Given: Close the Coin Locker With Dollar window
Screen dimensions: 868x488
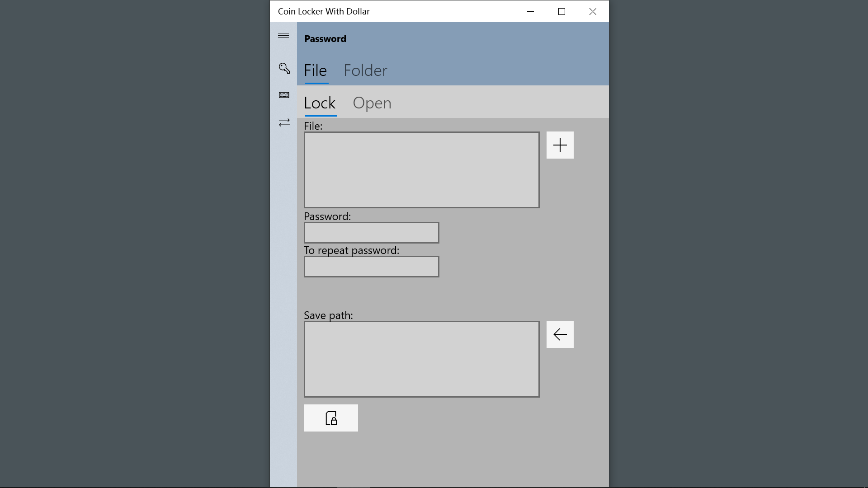Looking at the screenshot, I should coord(593,11).
